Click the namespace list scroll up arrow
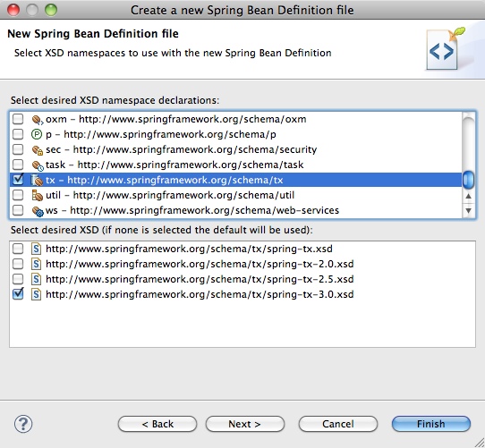The width and height of the screenshot is (485, 448). [468, 196]
